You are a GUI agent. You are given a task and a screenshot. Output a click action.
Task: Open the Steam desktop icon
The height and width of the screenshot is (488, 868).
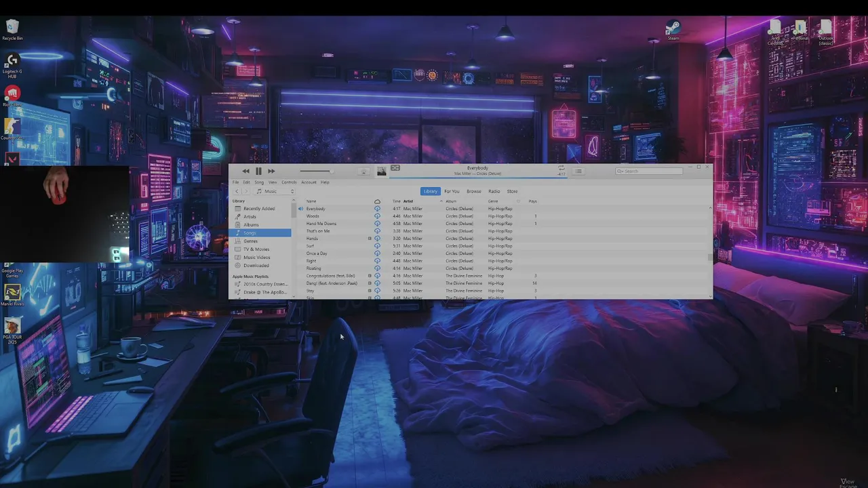(673, 30)
